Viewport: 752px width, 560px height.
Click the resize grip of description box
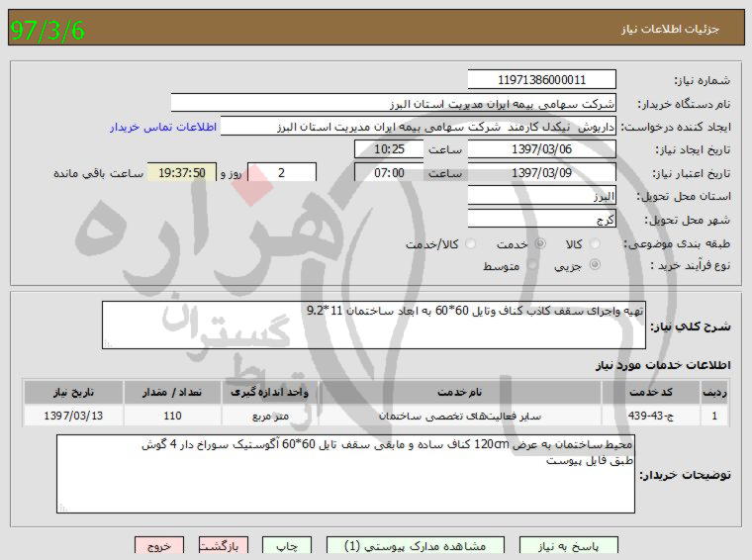pos(108,343)
